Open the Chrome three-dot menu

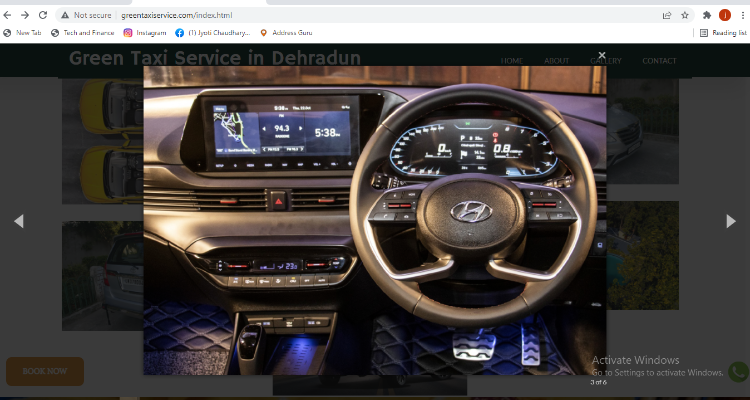(x=742, y=15)
